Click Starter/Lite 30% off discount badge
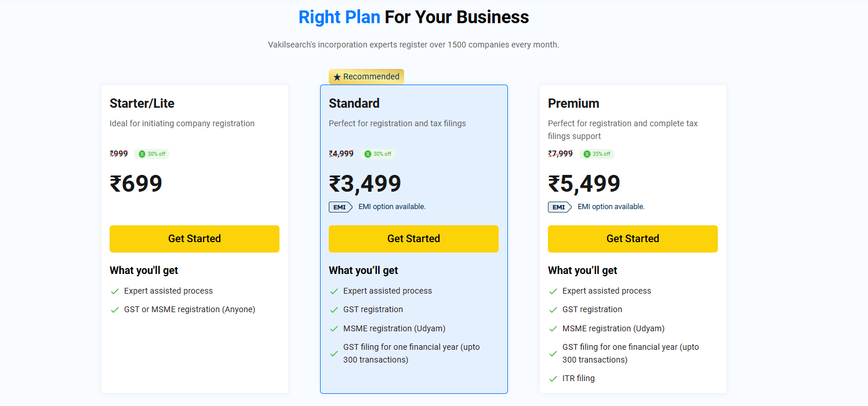This screenshot has height=406, width=868. tap(152, 154)
